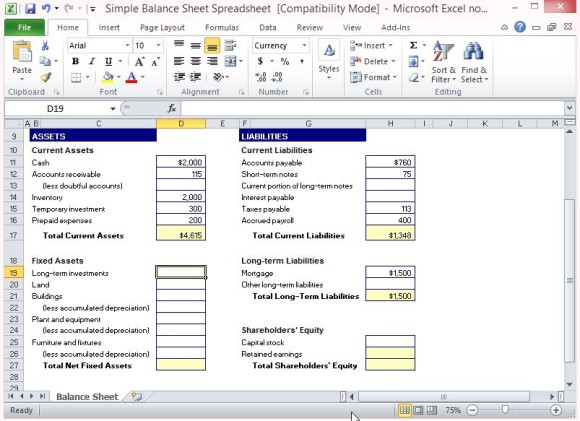The width and height of the screenshot is (580, 421).
Task: Open Font dialog launcher
Action: [160, 92]
